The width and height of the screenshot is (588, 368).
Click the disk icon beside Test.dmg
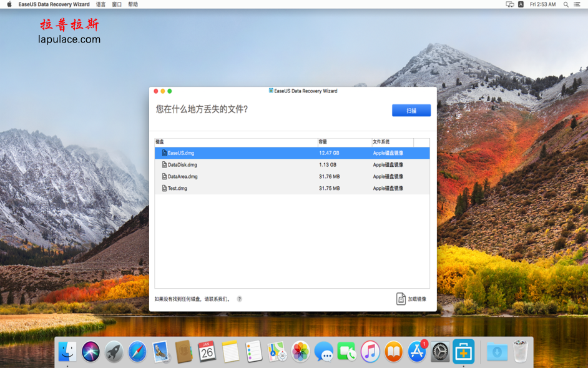[x=162, y=188]
